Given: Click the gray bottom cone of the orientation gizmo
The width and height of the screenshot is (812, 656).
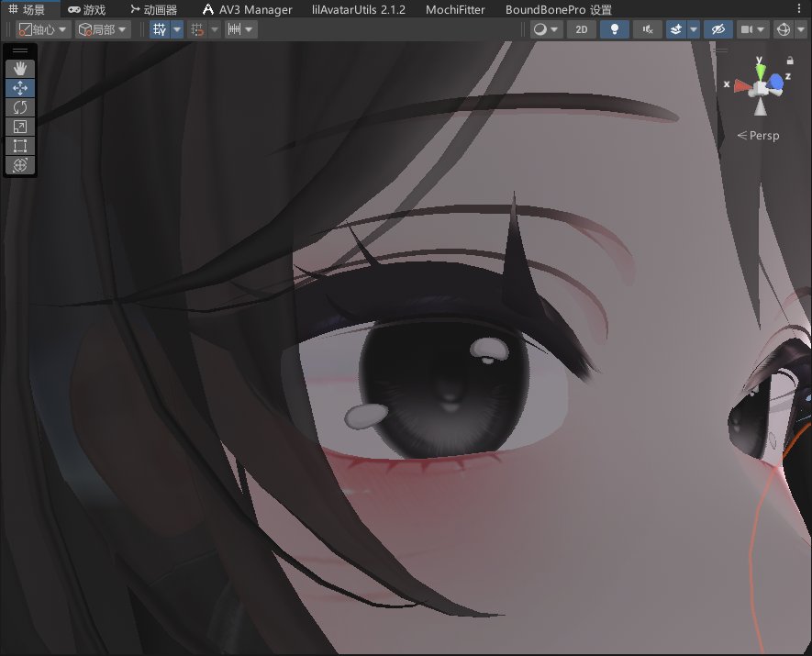Looking at the screenshot, I should 761,107.
